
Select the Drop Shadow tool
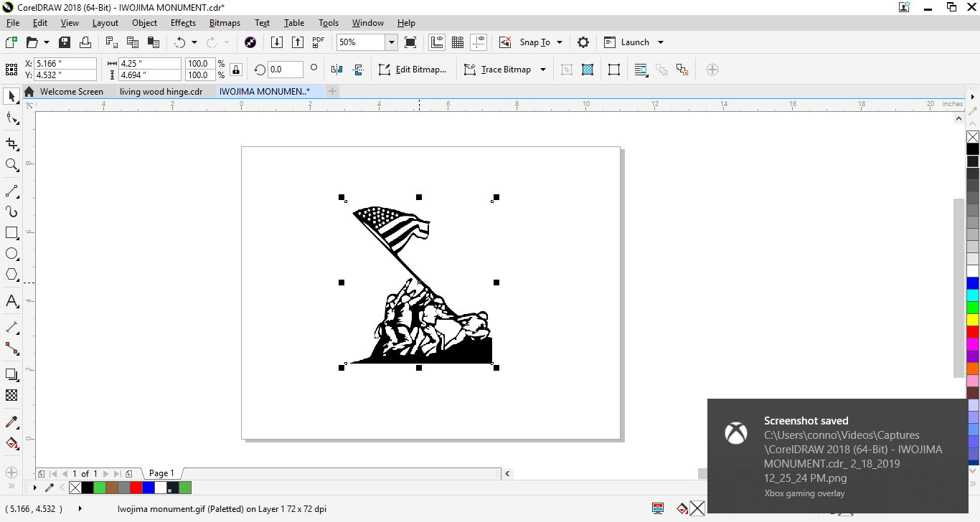click(11, 374)
